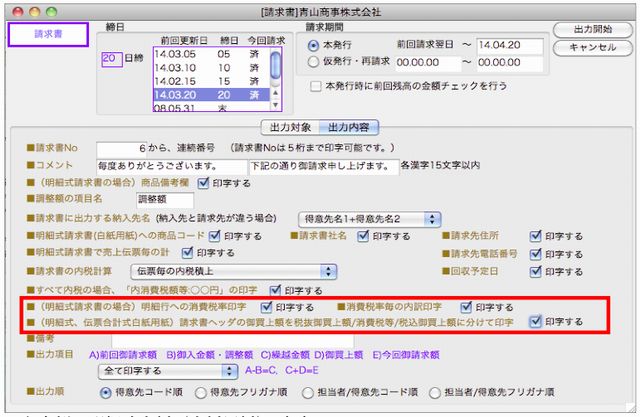
Task: Click the 備考 input field
Action: 233,340
